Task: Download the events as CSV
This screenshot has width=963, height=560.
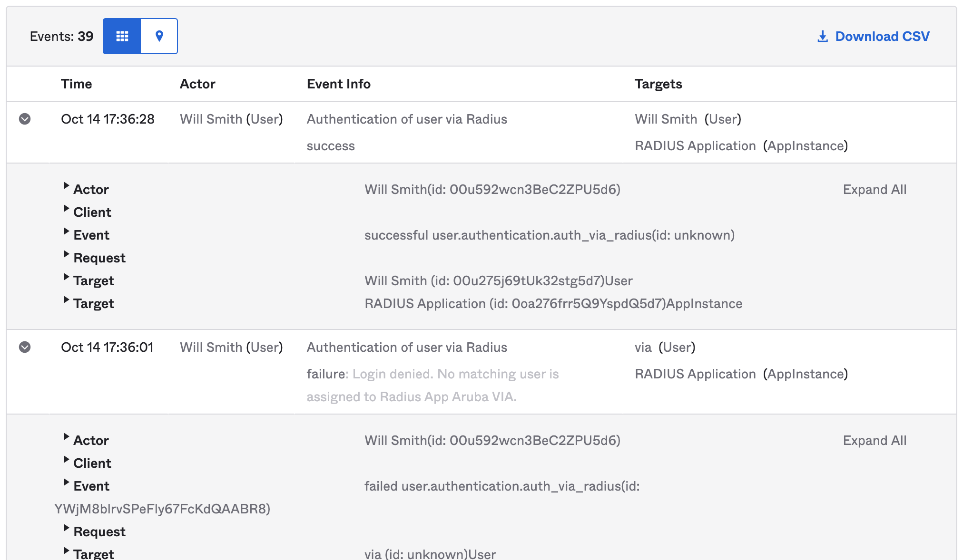Action: coord(883,36)
